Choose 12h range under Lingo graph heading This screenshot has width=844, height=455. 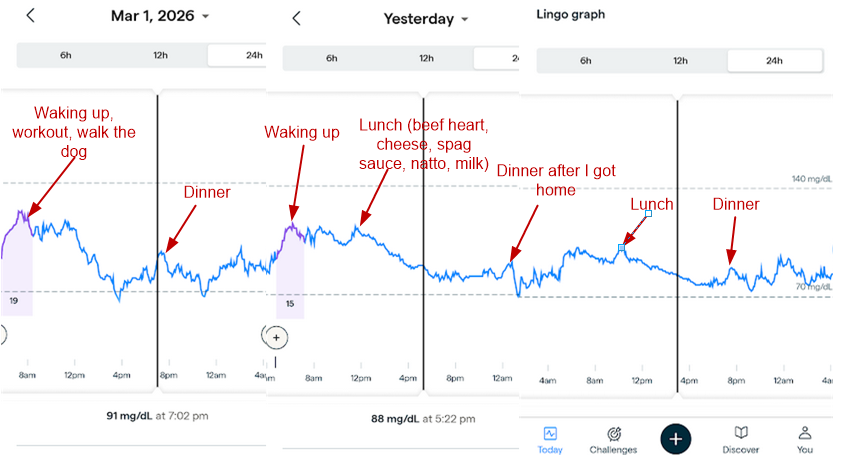(x=680, y=60)
